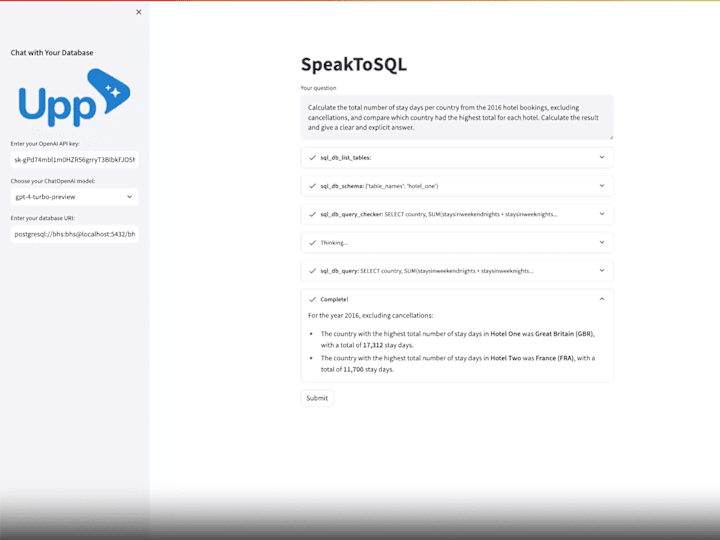720x540 pixels.
Task: Click the Great Britain (GBR) text
Action: [x=565, y=334]
